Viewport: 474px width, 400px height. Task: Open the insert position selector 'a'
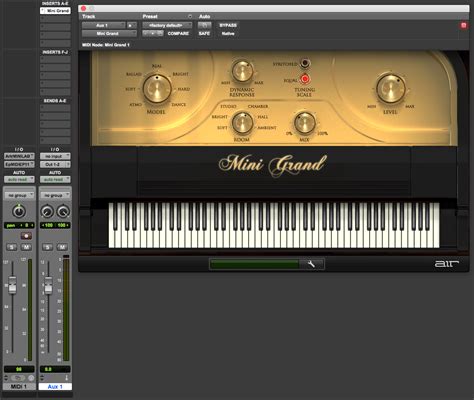click(132, 25)
